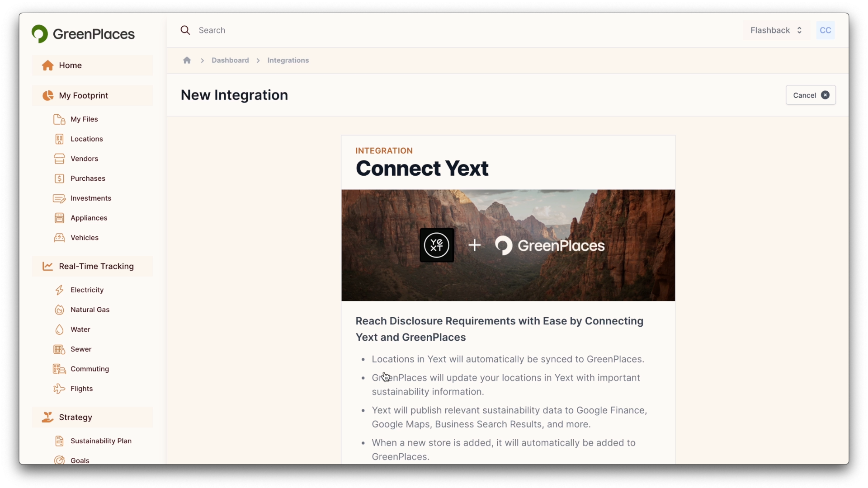Click the My Files icon

[59, 119]
